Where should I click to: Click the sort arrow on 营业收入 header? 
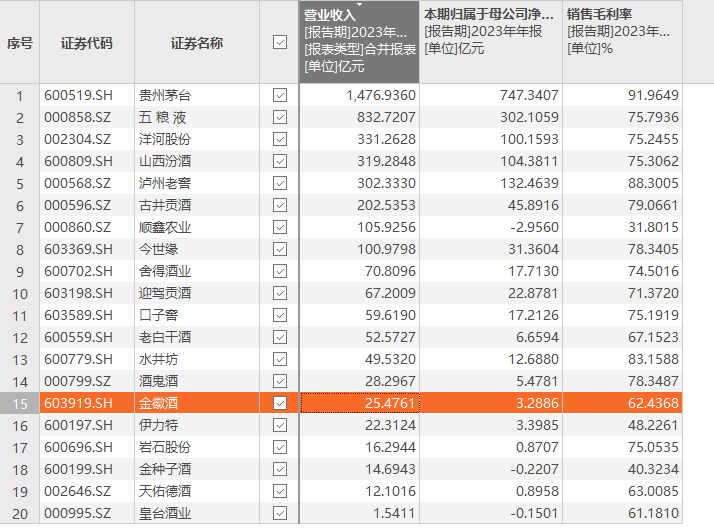[359, 5]
